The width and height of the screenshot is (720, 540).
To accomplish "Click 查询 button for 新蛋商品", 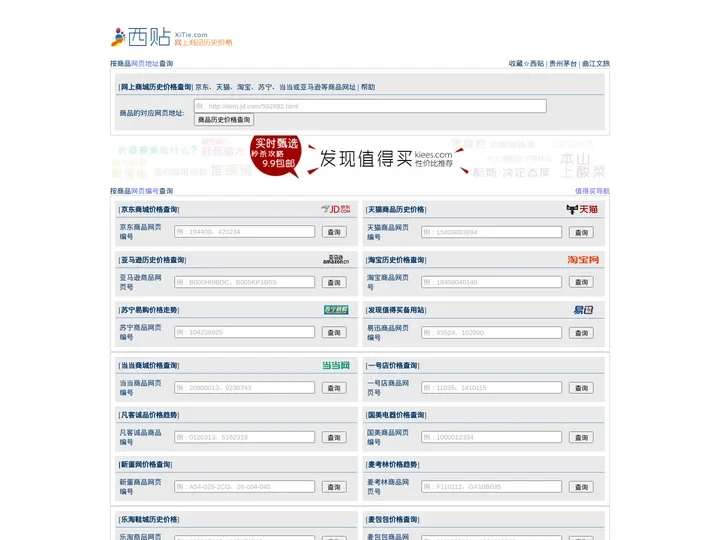I will click(334, 487).
